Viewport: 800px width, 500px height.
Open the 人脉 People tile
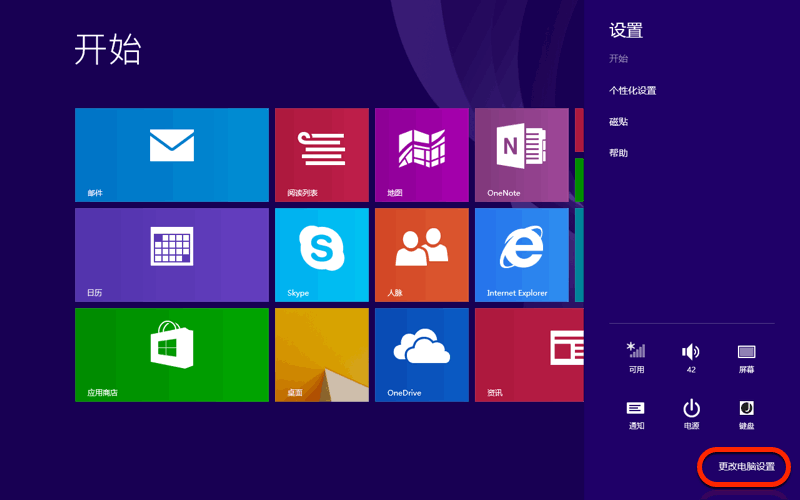coord(421,254)
